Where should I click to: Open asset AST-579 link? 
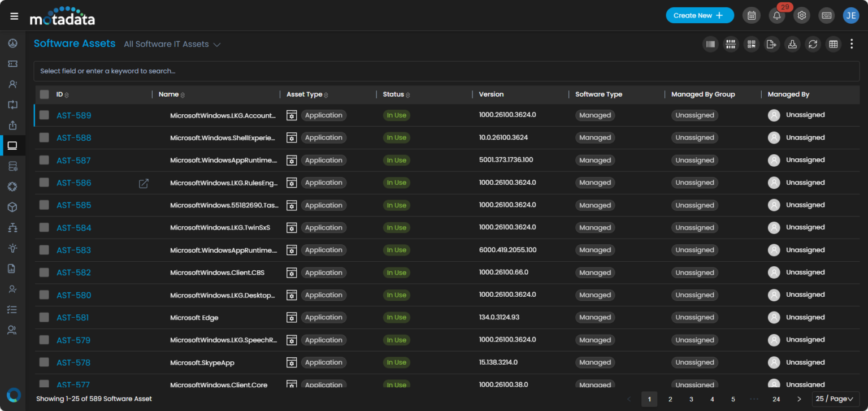73,340
